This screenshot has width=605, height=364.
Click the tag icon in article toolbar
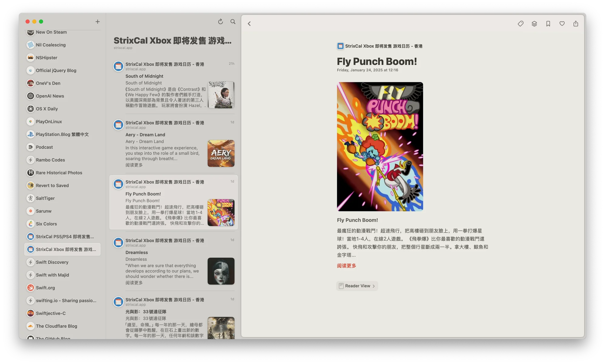click(520, 24)
